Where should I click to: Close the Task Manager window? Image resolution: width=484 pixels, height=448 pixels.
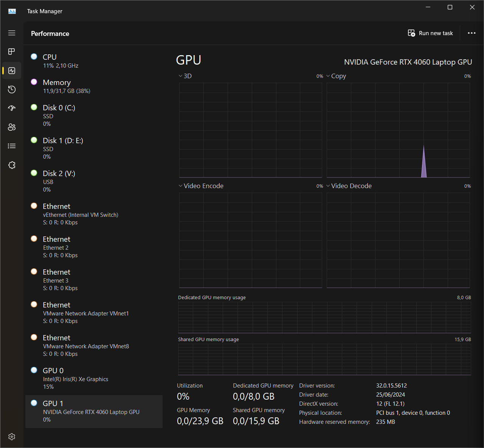pyautogui.click(x=472, y=7)
